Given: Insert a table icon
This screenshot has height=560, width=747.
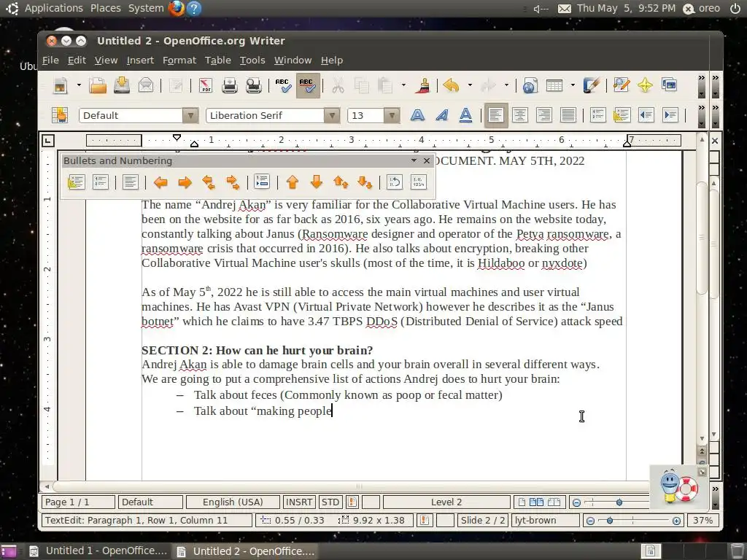Looking at the screenshot, I should point(554,86).
